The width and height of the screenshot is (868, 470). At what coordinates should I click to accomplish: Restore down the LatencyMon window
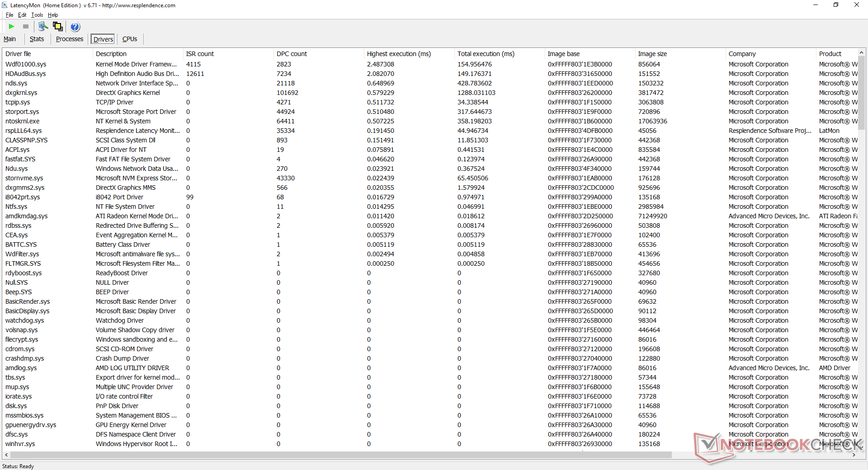(x=836, y=5)
